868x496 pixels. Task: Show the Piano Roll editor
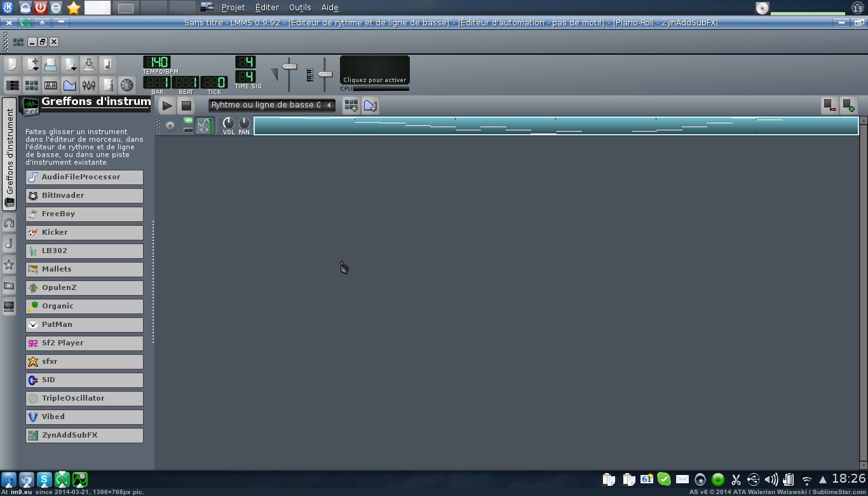point(50,85)
